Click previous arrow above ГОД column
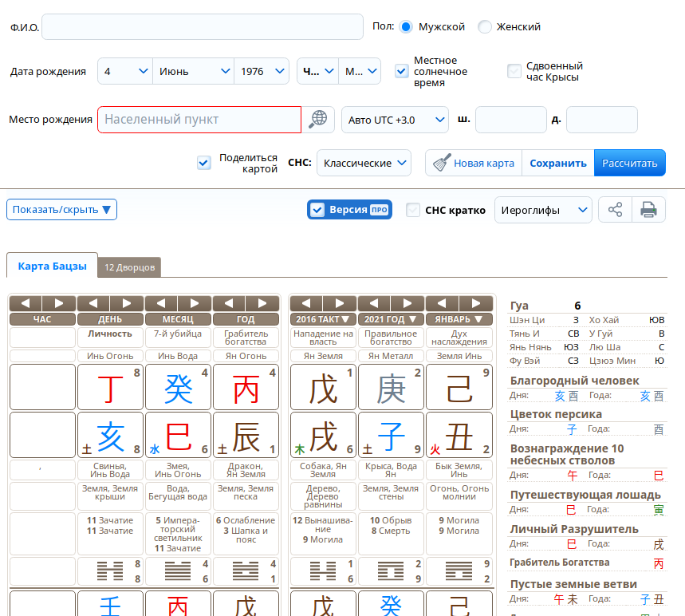 [229, 303]
